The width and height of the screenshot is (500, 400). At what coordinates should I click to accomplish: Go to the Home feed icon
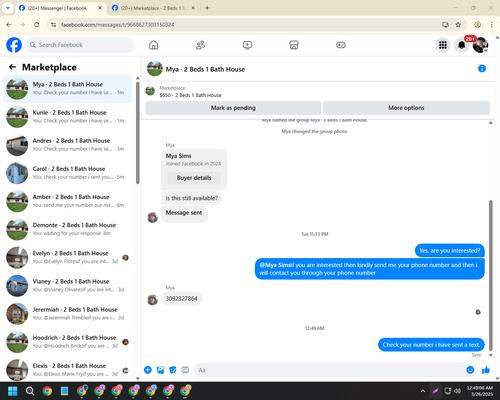click(153, 45)
